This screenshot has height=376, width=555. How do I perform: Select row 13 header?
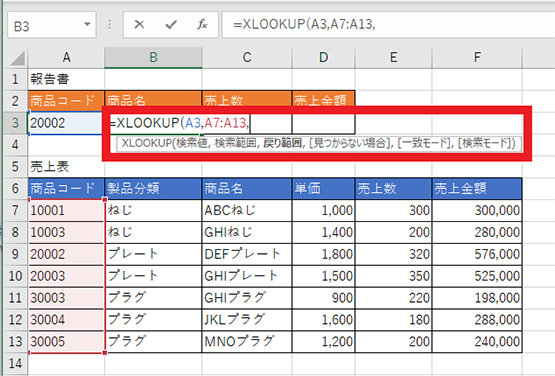tap(15, 341)
